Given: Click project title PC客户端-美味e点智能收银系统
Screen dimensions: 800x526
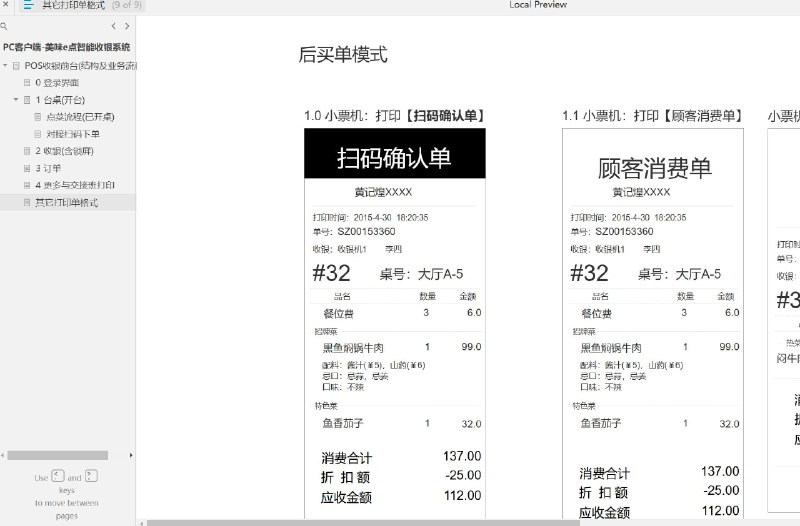Looking at the screenshot, I should (67, 47).
